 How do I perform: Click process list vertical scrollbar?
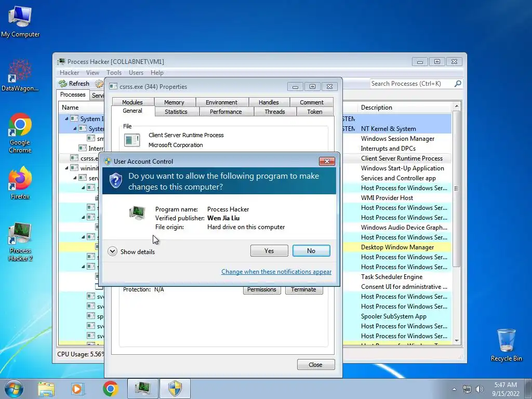click(456, 188)
